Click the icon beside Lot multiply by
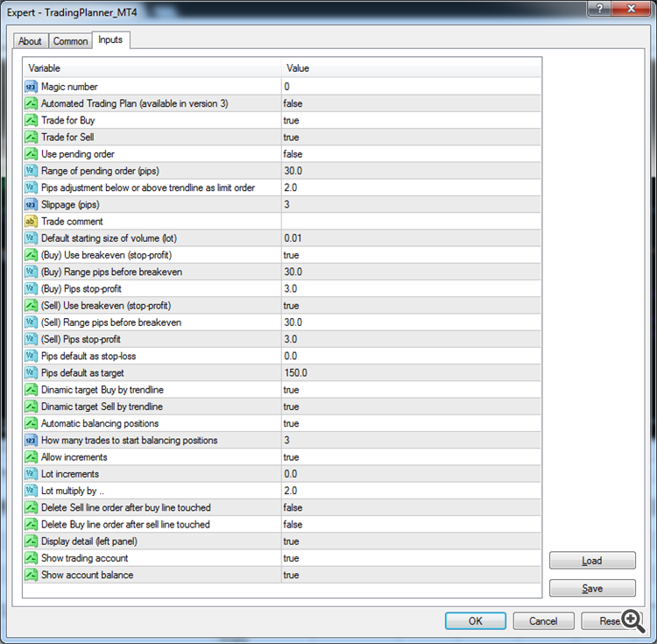657x644 pixels. pos(31,491)
